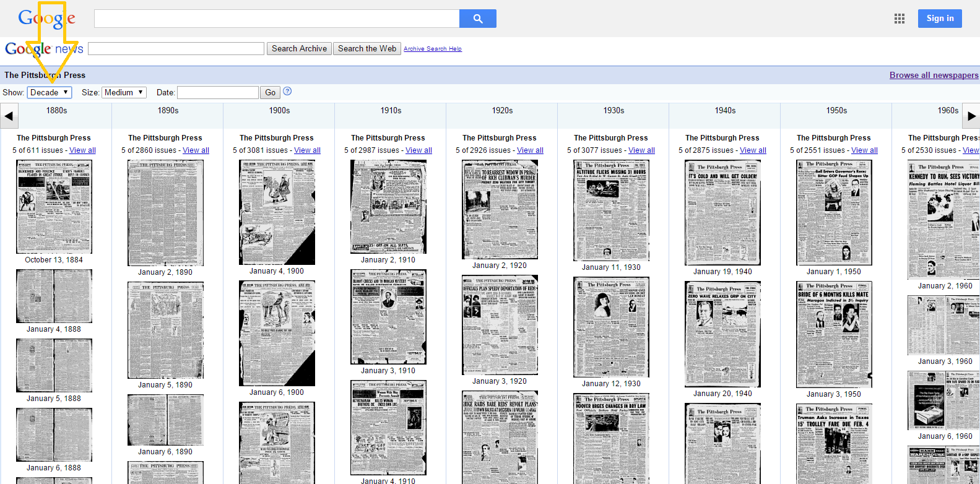Open the January 2, 1960 issue thumbnail
The height and width of the screenshot is (484, 980).
tap(943, 220)
